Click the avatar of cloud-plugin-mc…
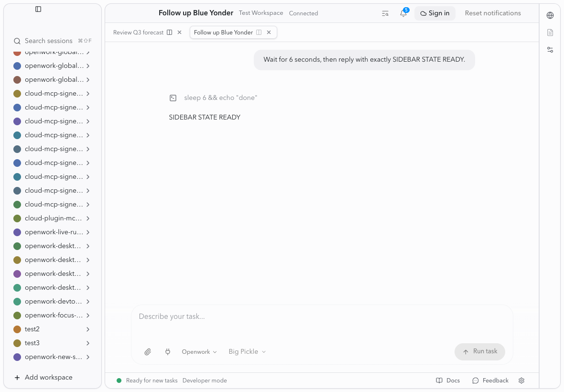 pyautogui.click(x=17, y=218)
